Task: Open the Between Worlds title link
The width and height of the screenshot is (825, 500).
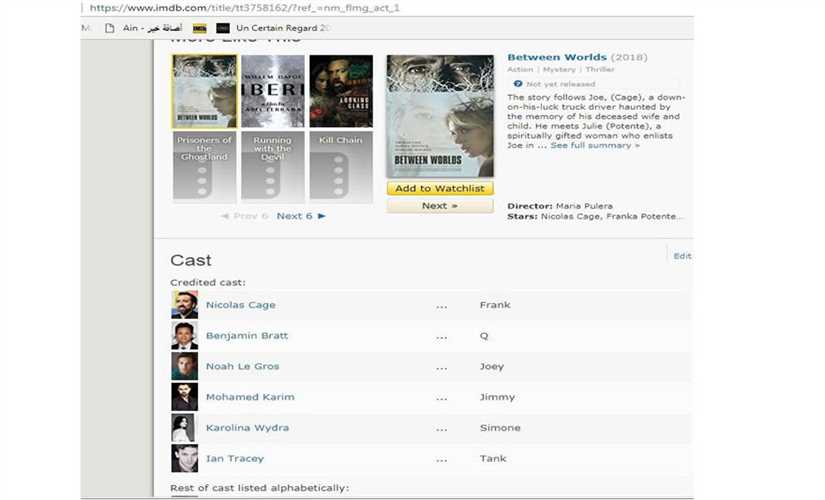Action: coord(557,58)
